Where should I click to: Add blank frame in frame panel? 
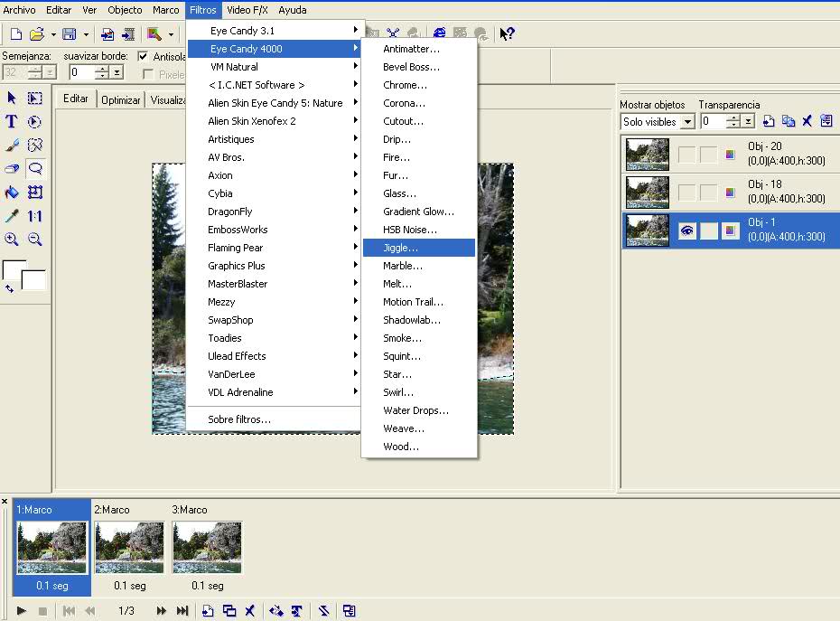208,610
